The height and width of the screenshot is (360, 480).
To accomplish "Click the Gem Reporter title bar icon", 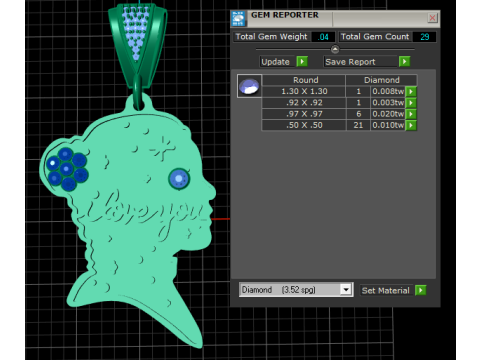I will point(238,19).
